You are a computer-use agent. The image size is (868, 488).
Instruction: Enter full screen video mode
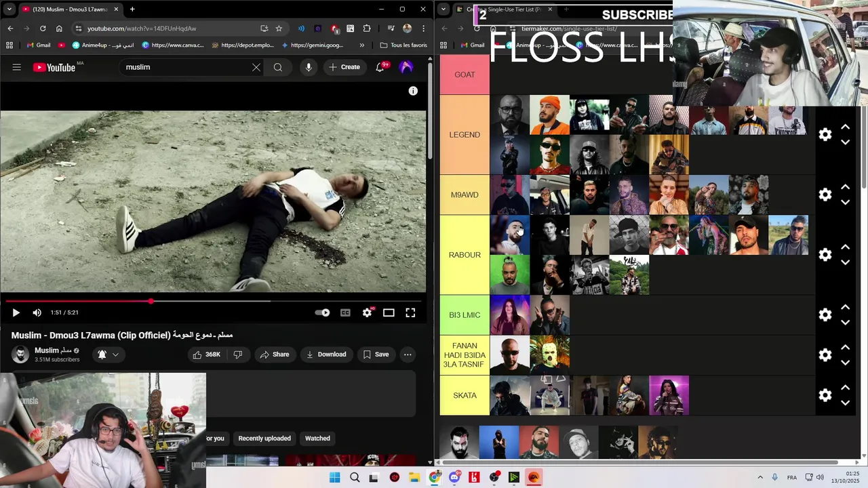(410, 312)
